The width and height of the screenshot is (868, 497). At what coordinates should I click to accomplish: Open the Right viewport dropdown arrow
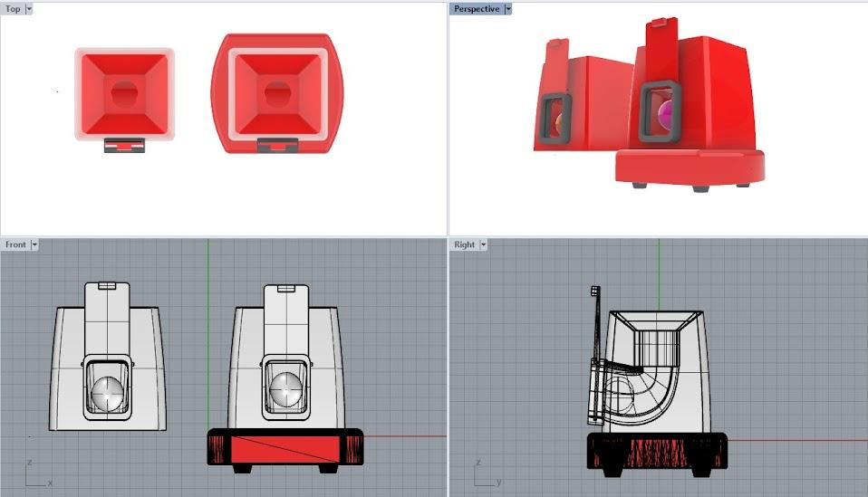click(483, 244)
